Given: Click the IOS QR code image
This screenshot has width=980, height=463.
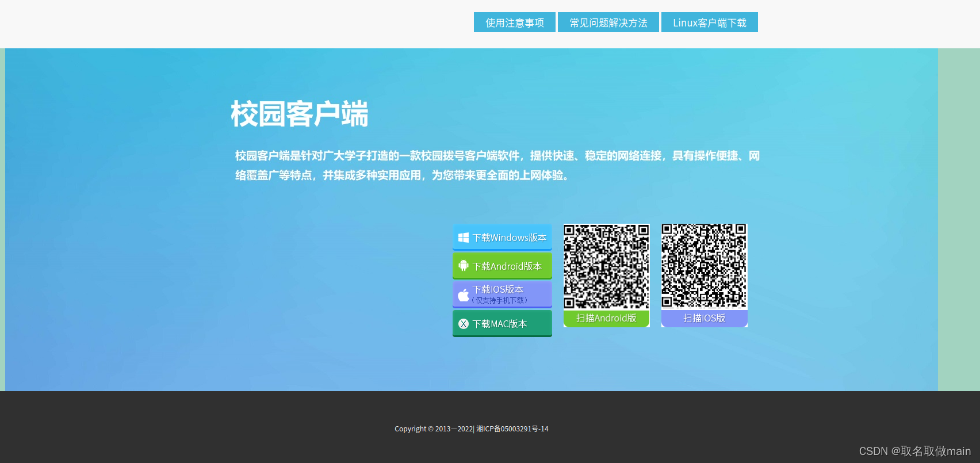Looking at the screenshot, I should (x=705, y=266).
